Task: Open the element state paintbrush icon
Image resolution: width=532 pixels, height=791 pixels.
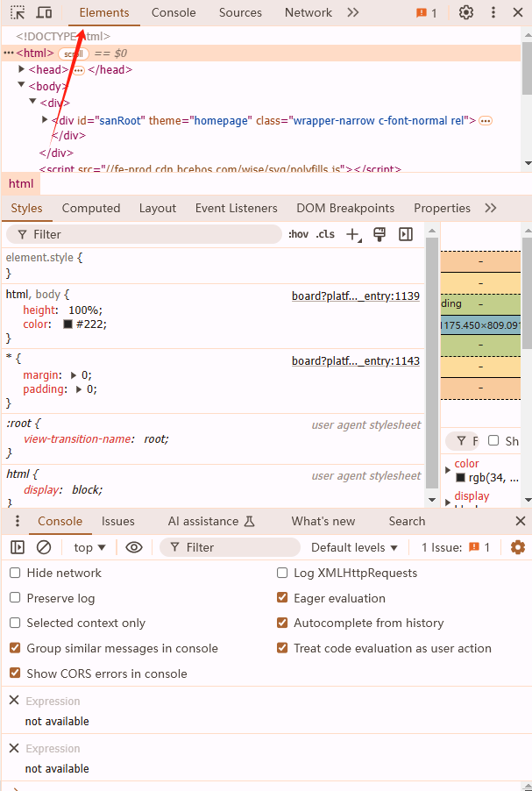Action: pyautogui.click(x=379, y=234)
